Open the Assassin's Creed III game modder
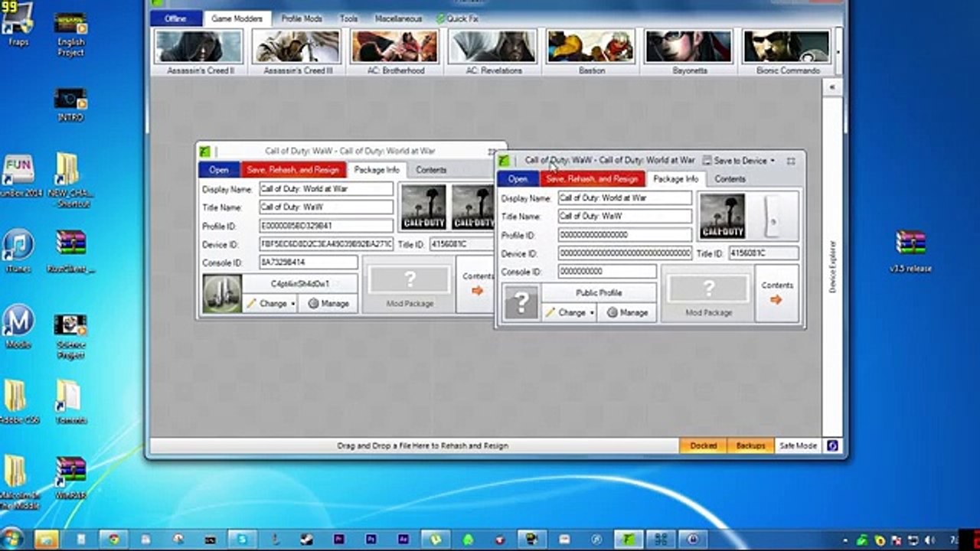980x551 pixels. click(298, 52)
